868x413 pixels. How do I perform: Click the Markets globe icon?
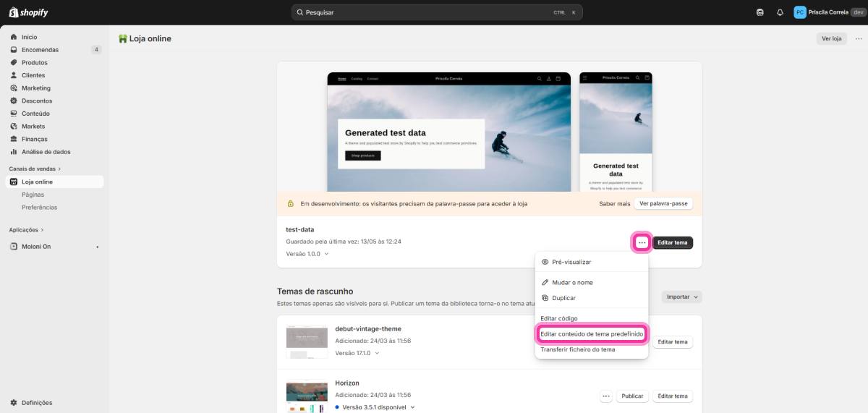pyautogui.click(x=14, y=127)
